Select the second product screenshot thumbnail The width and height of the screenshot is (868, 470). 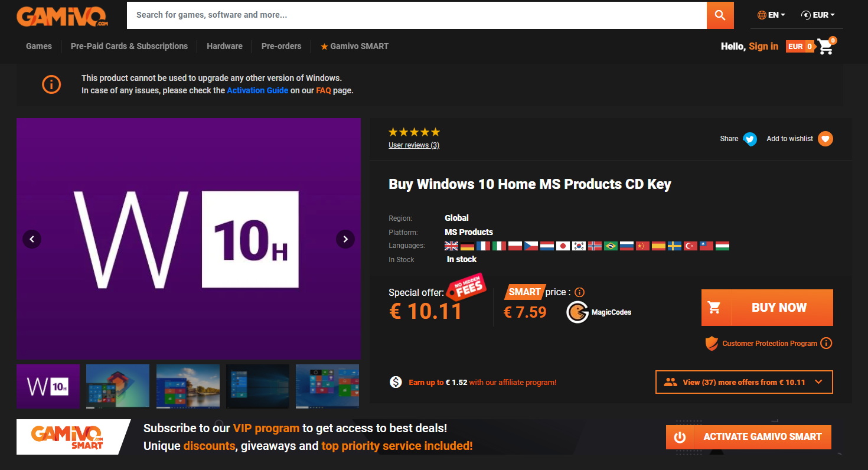pos(118,386)
